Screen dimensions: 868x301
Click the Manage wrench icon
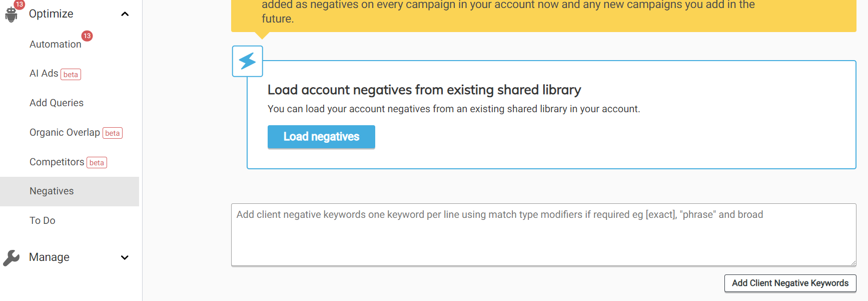(11, 257)
